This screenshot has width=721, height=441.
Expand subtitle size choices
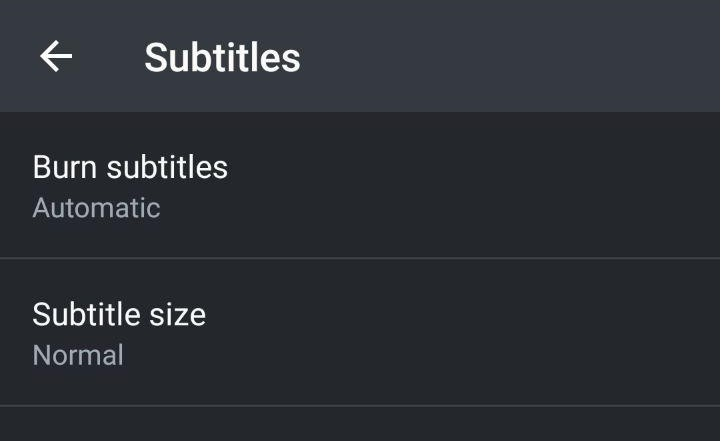[360, 333]
